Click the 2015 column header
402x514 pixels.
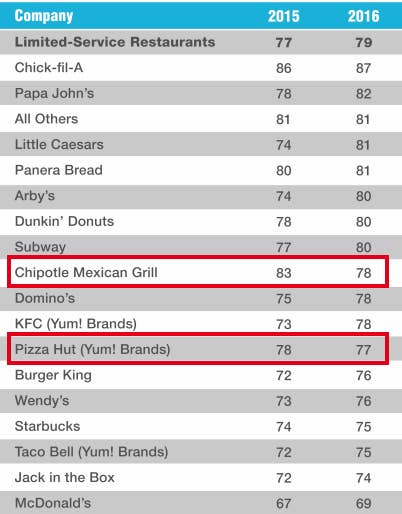[284, 16]
